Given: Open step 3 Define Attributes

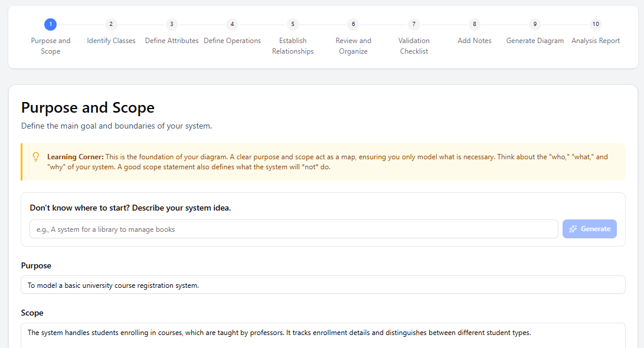Looking at the screenshot, I should [x=172, y=24].
